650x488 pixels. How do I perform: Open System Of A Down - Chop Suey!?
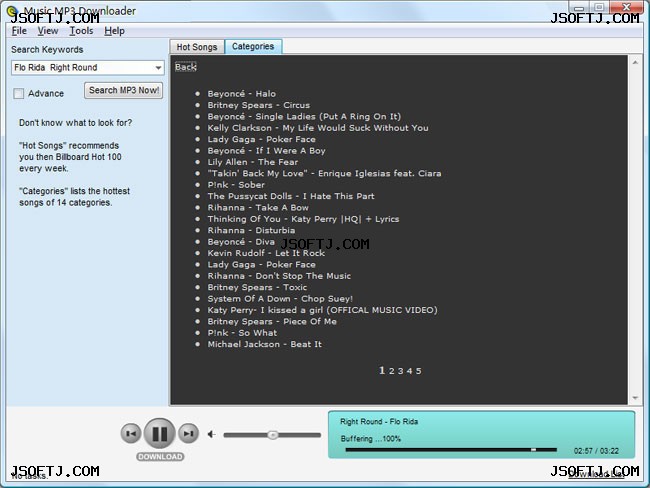coord(280,299)
